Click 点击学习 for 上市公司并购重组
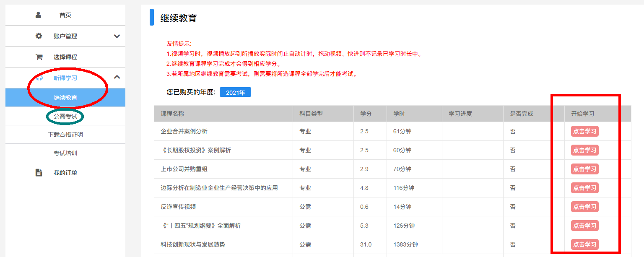 point(584,169)
